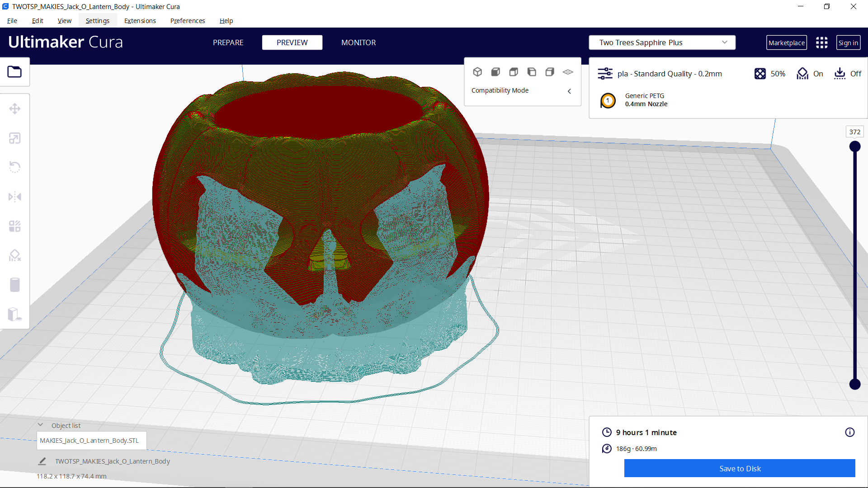868x488 pixels.
Task: Click the cylinder custom supports tool
Action: [x=14, y=285]
